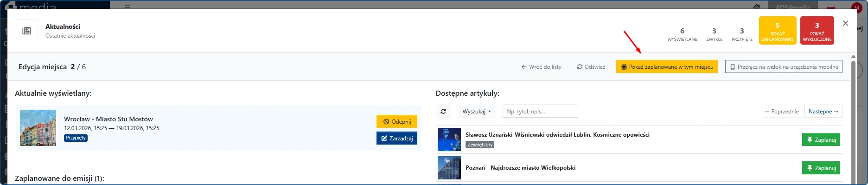Image resolution: width=868 pixels, height=185 pixels.
Task: Refresh the view with Odśwież
Action: click(591, 67)
